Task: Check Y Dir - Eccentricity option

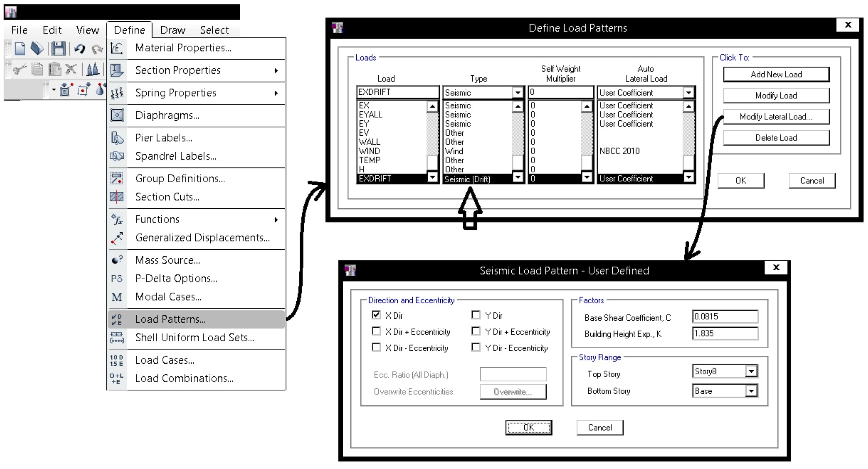Action: point(476,347)
